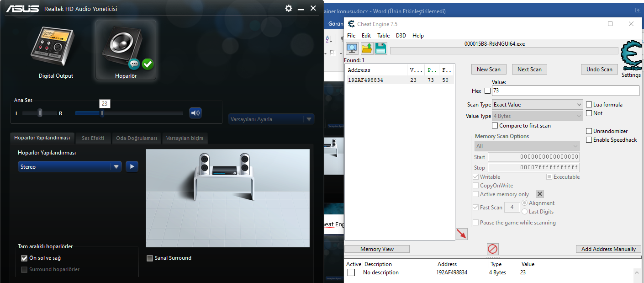Select found address 192AF498834 in results list
644x283 pixels.
(400, 80)
